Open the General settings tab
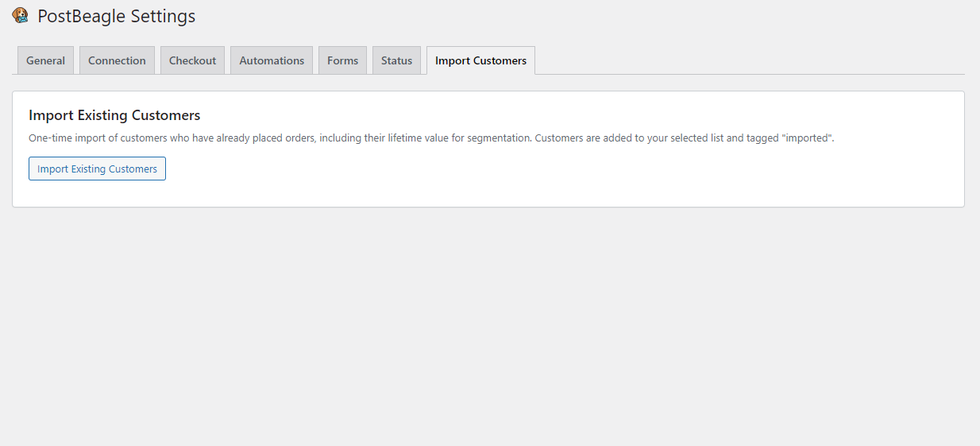The image size is (980, 446). (45, 60)
